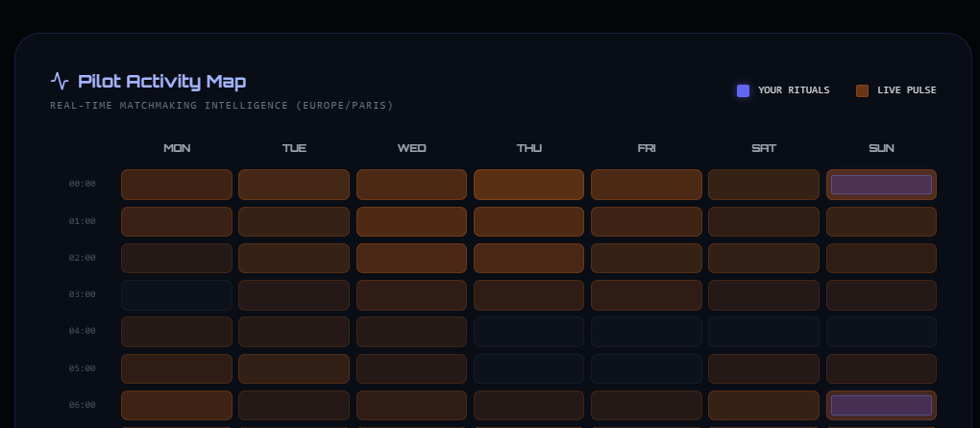Select the Monday 06:00 cell
980x428 pixels.
pyautogui.click(x=177, y=406)
